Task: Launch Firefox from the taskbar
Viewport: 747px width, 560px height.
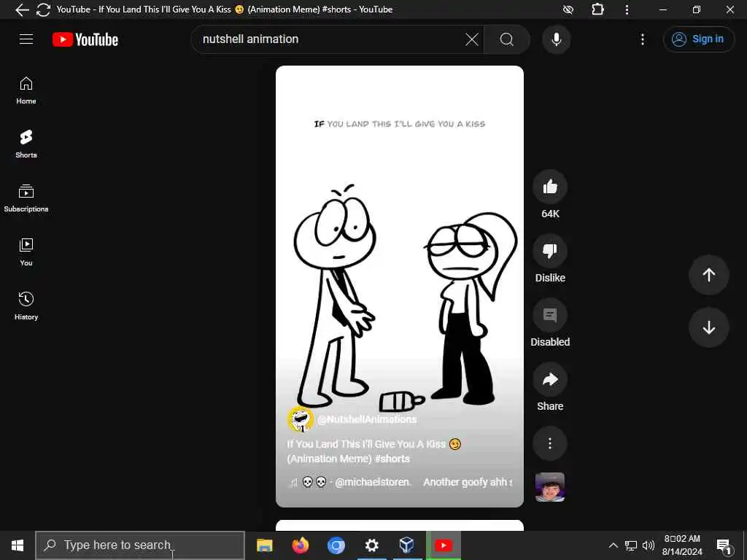Action: point(300,545)
